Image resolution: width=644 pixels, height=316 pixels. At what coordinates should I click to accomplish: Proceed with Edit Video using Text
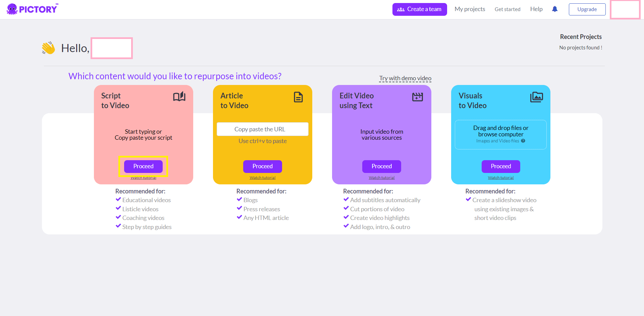point(382,166)
